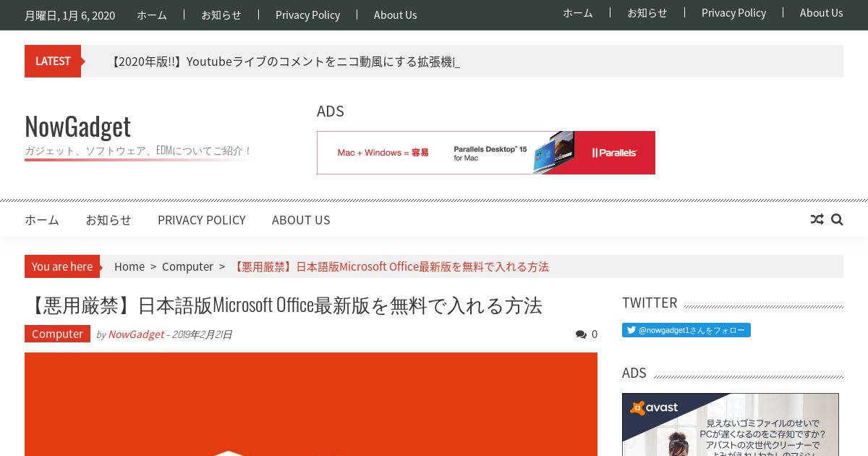Open Privacy Policy in top-right bar
Image resolution: width=868 pixels, height=456 pixels.
click(733, 13)
